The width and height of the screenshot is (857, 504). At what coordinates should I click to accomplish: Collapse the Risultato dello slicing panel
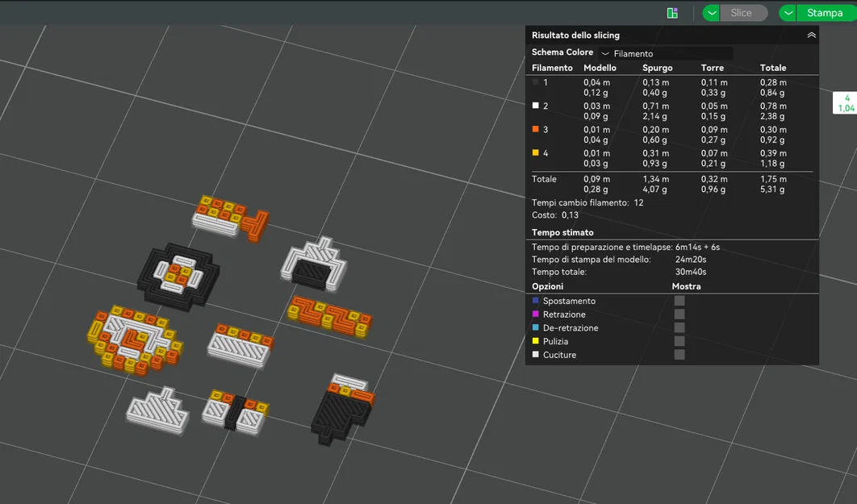coord(811,35)
